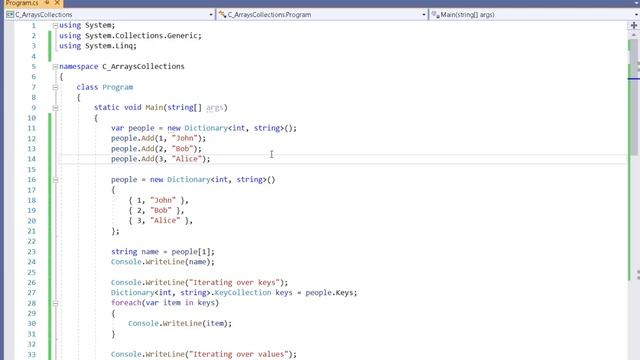Click line number 15 in the margin
Screen dimensions: 640x360
point(32,169)
